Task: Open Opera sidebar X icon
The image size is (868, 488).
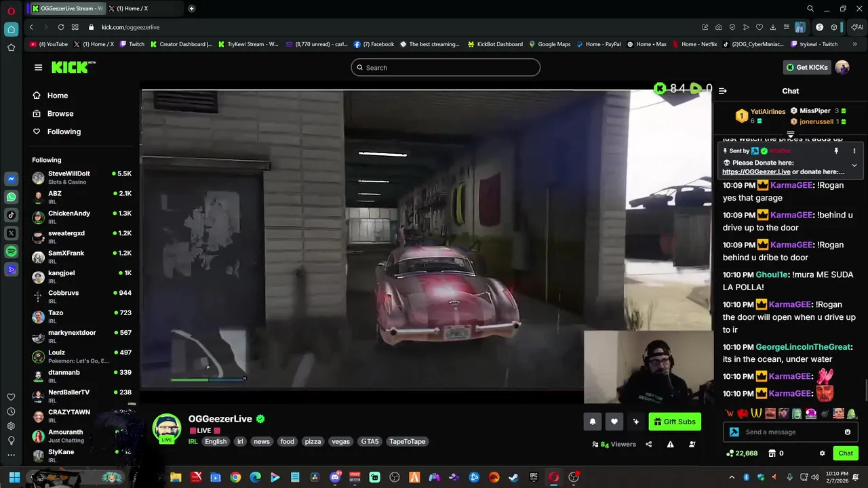Action: pos(11,233)
